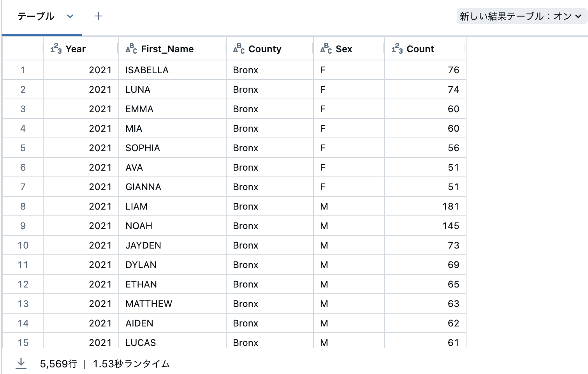Click the First_Name column string type icon
The image size is (588, 374).
tap(131, 49)
